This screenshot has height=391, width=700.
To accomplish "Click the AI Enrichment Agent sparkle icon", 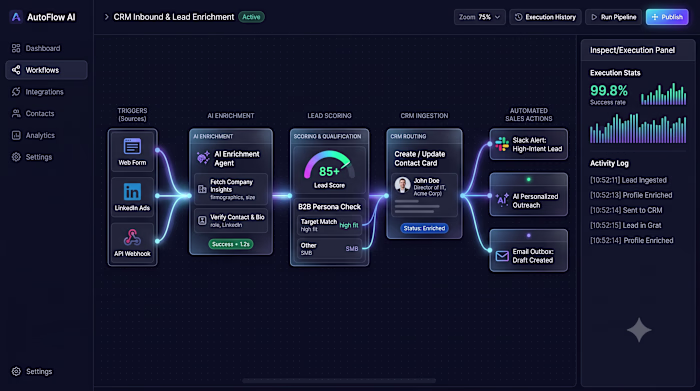I will [203, 158].
